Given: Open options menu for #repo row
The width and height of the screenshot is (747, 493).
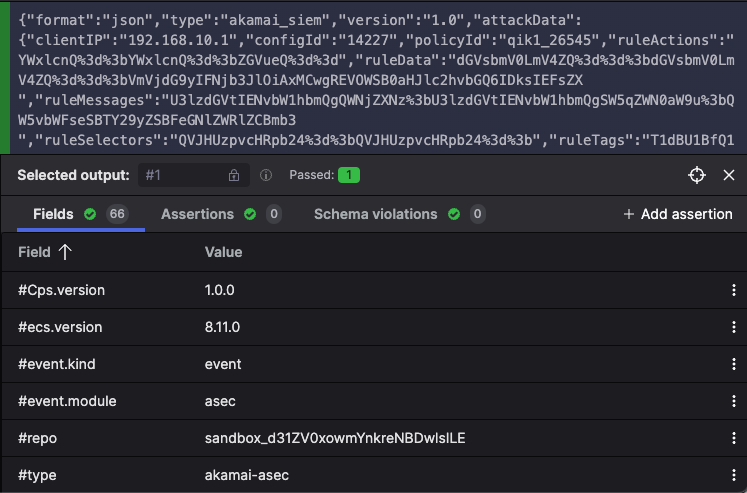Looking at the screenshot, I should click(x=731, y=438).
